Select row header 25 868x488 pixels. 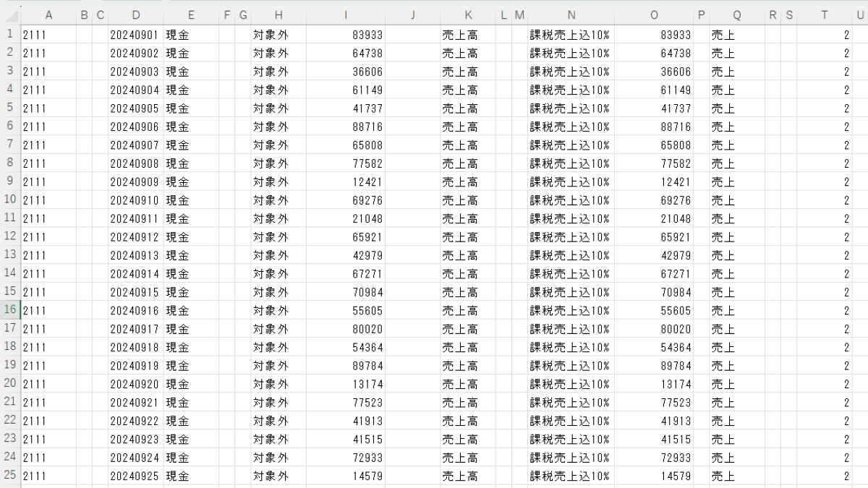click(10, 476)
